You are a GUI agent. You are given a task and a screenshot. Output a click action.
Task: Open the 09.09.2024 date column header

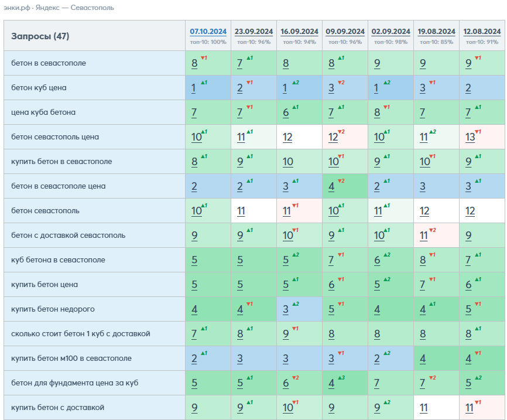pos(345,32)
